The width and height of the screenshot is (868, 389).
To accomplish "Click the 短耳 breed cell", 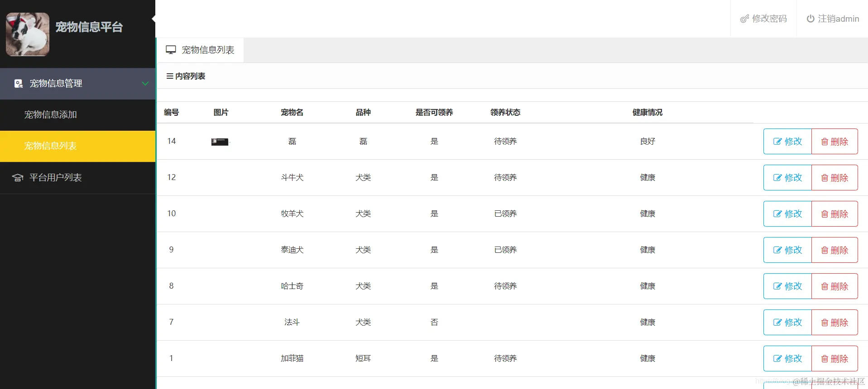I will pyautogui.click(x=363, y=358).
